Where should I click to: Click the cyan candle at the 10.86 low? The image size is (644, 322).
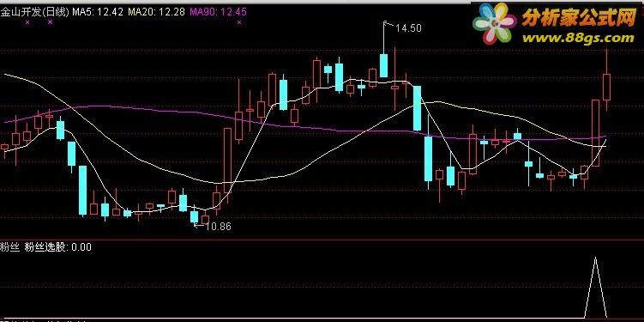[x=194, y=216]
